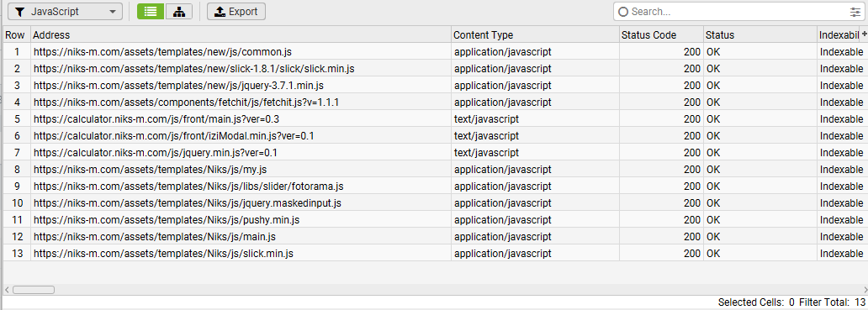Select Niks/js/slick.min.js address cell
Image resolution: width=868 pixels, height=310 pixels.
(x=241, y=254)
